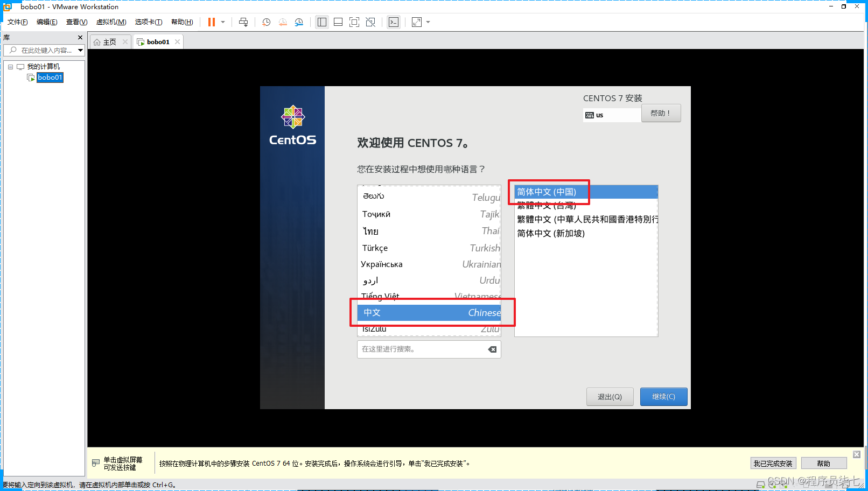Close the bobo01 tab

[177, 41]
